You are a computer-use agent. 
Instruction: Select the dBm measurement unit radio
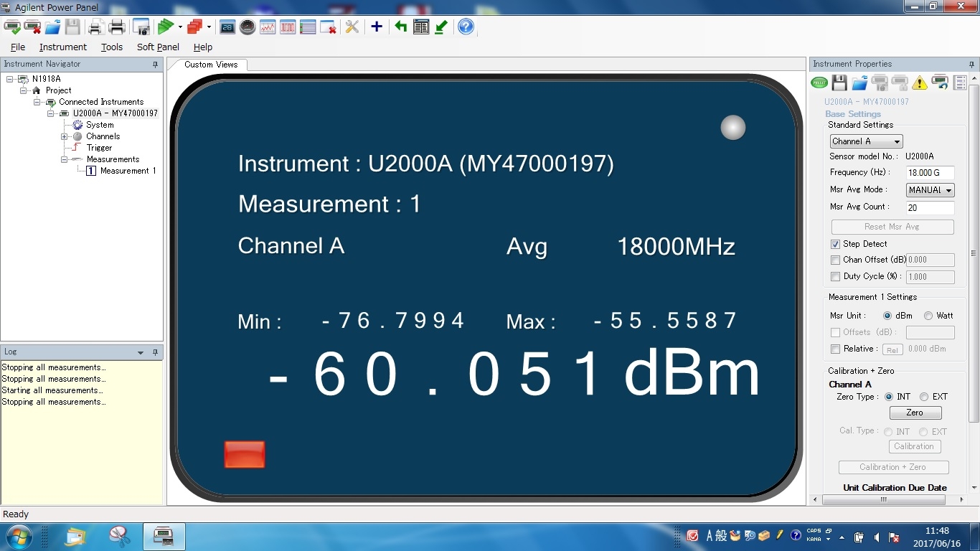tap(887, 316)
